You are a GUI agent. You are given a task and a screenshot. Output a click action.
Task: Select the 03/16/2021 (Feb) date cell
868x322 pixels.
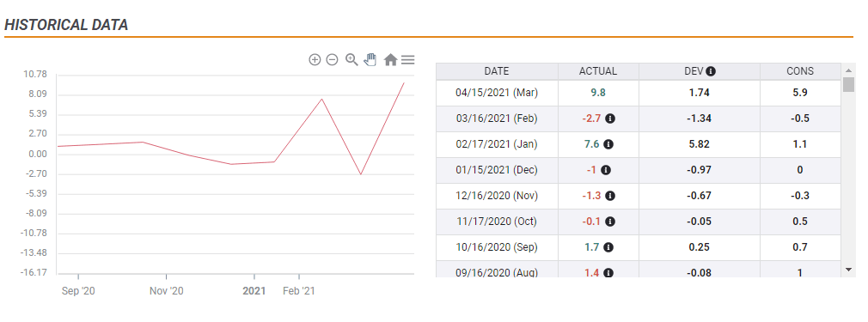click(x=497, y=118)
